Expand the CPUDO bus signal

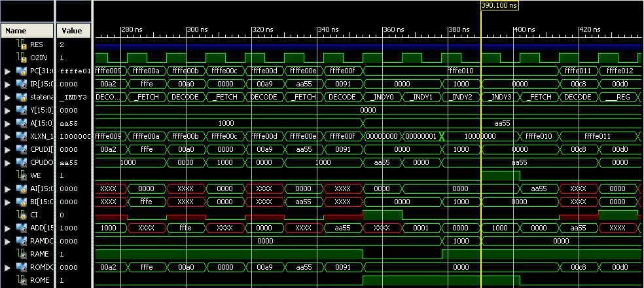(x=7, y=162)
